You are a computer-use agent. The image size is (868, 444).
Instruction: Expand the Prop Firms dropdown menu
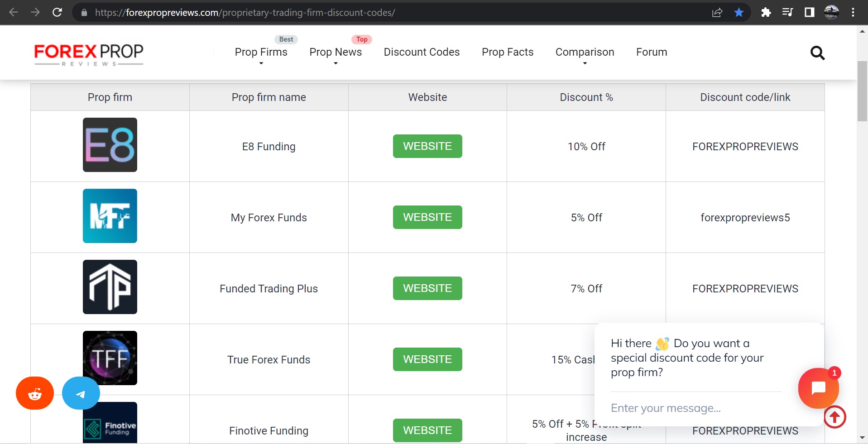(x=261, y=53)
